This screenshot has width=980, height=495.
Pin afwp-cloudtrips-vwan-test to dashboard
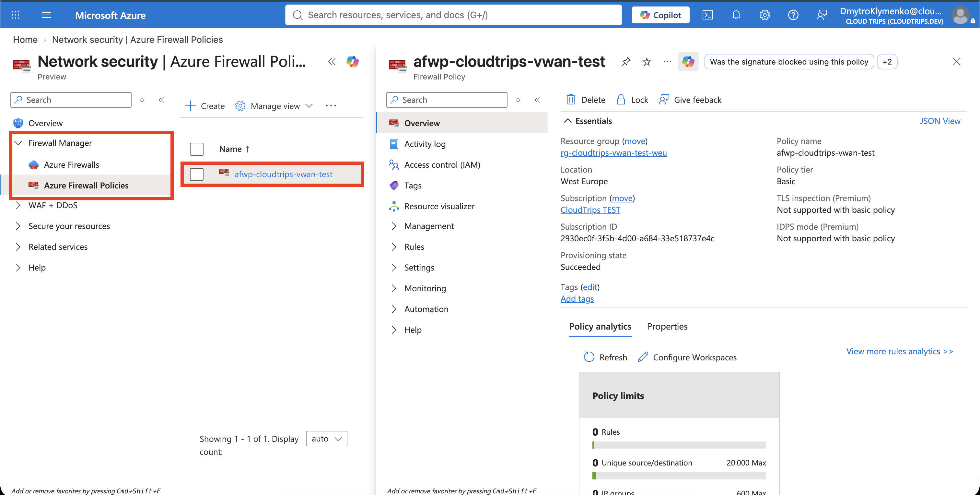point(626,62)
